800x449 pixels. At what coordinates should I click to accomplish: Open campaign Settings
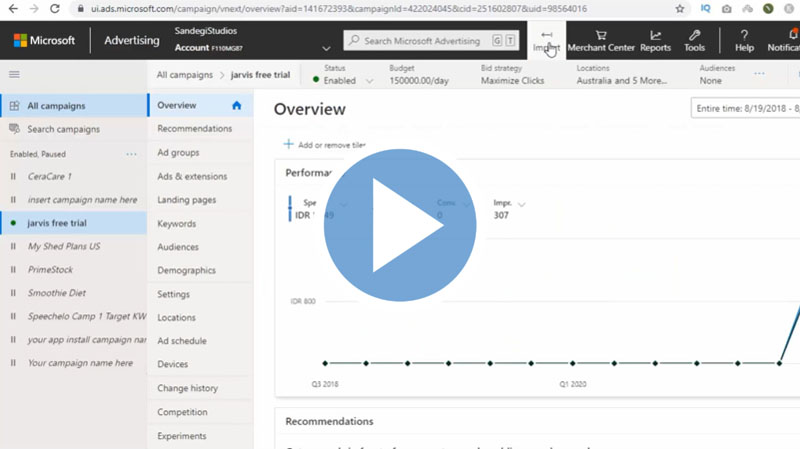(173, 294)
